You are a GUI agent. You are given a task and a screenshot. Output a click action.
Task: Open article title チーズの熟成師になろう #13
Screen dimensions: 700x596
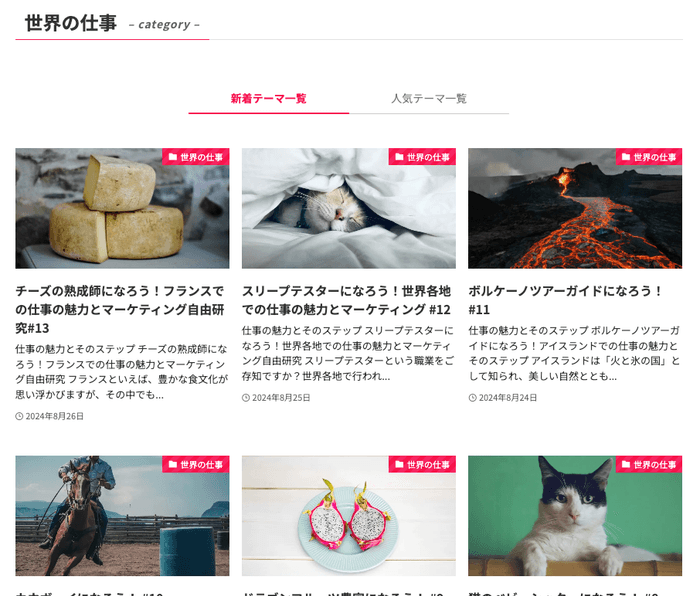[120, 309]
